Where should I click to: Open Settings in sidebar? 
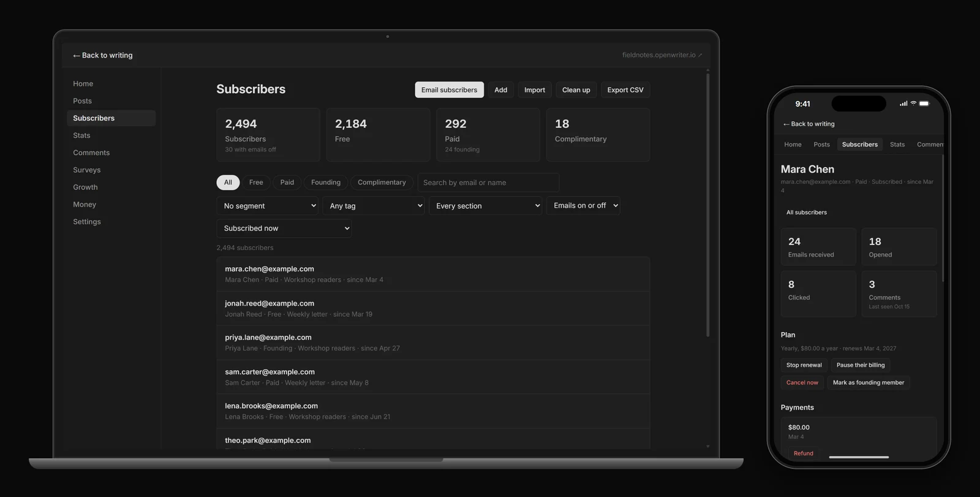pos(111,221)
